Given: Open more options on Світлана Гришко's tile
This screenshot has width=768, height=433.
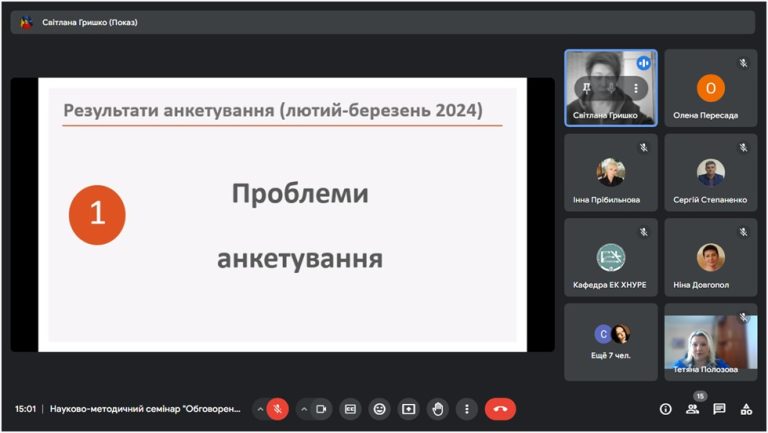Looking at the screenshot, I should 636,88.
